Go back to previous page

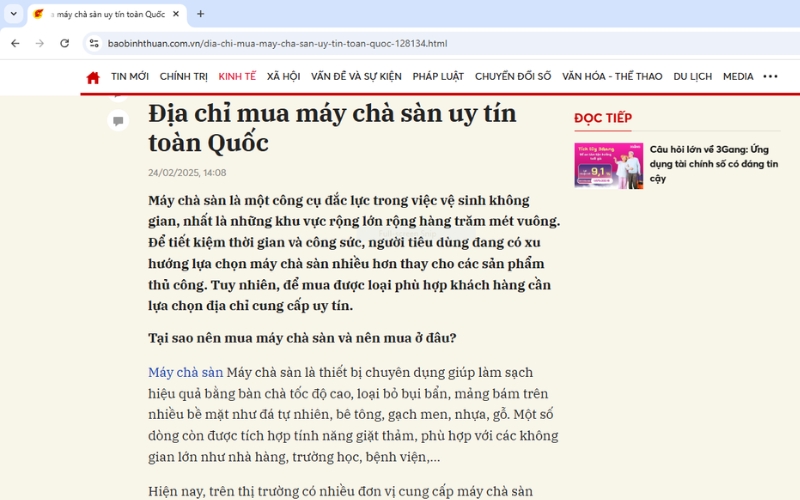[15, 43]
